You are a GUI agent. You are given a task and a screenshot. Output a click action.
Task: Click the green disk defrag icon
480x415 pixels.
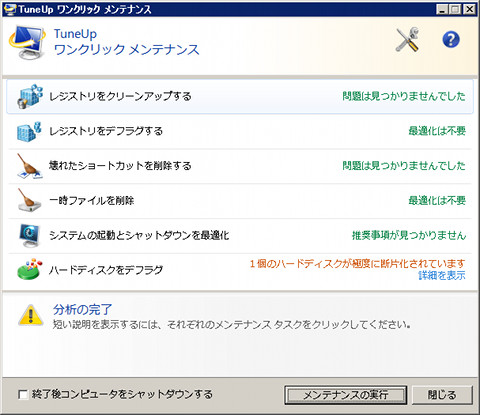coord(30,269)
